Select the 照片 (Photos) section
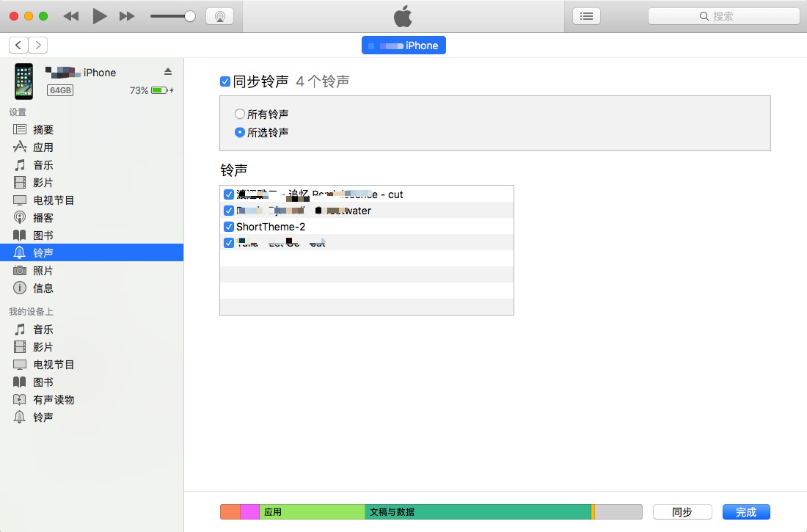 pyautogui.click(x=42, y=270)
